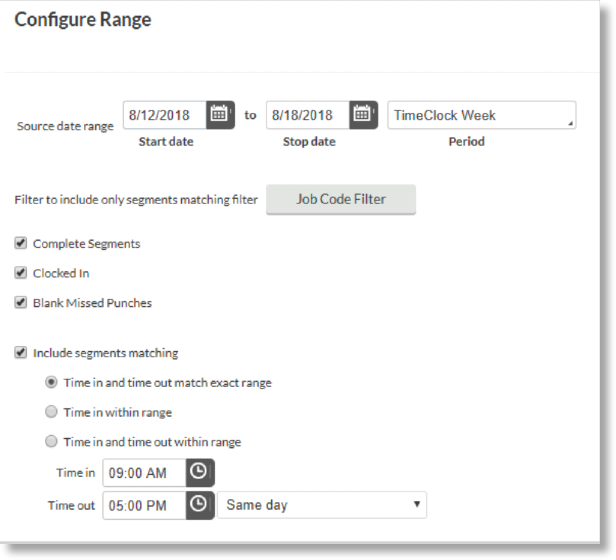Expand the Same day dropdown
The image size is (616, 560).
[x=322, y=505]
